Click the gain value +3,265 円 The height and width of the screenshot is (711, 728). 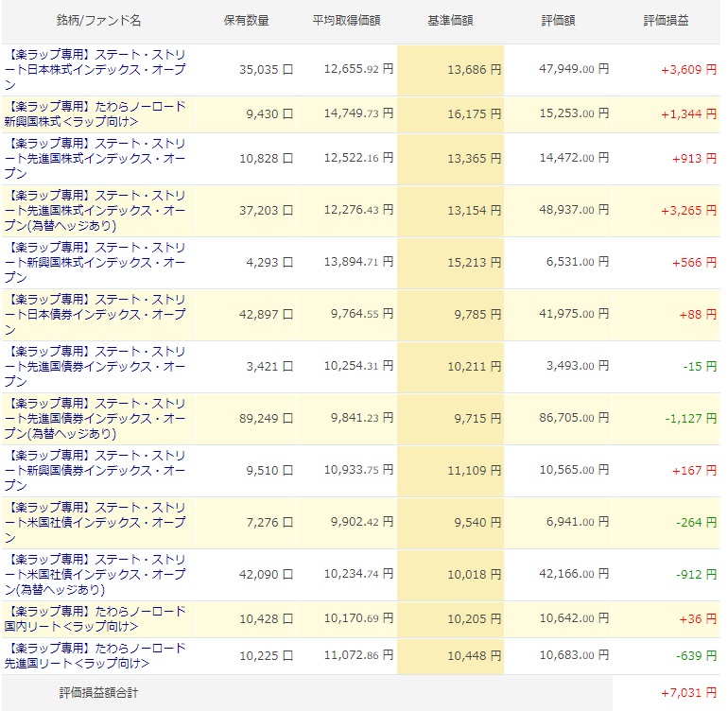click(x=688, y=211)
